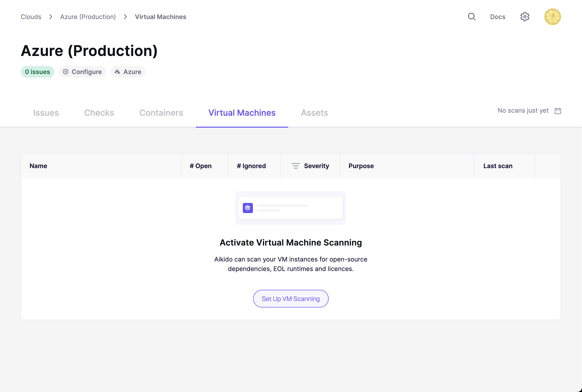Viewport: 582px width, 392px height.
Task: Switch to the Checks tab
Action: [99, 113]
